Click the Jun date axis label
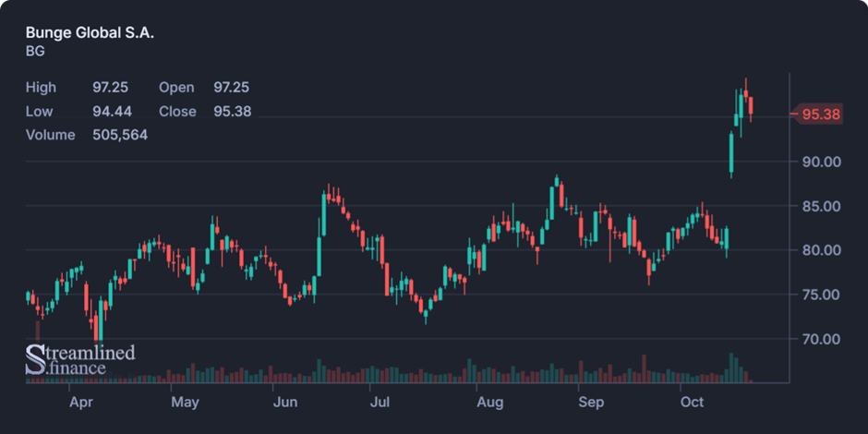Screen dimensions: 868x434 point(285,403)
